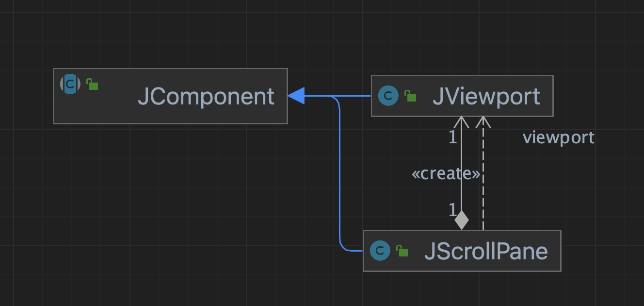Select the dashed create arrowhead under JViewport
644x306 pixels.
coord(483,121)
